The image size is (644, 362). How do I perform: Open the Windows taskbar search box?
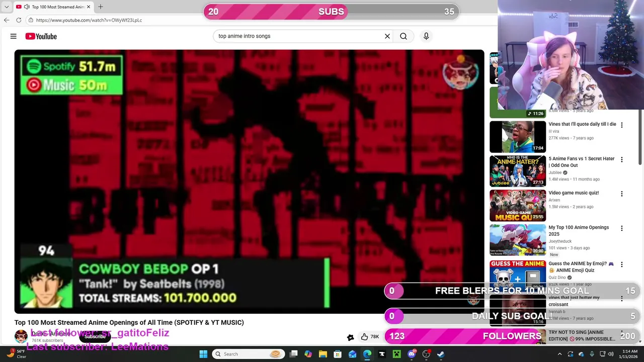click(x=248, y=354)
